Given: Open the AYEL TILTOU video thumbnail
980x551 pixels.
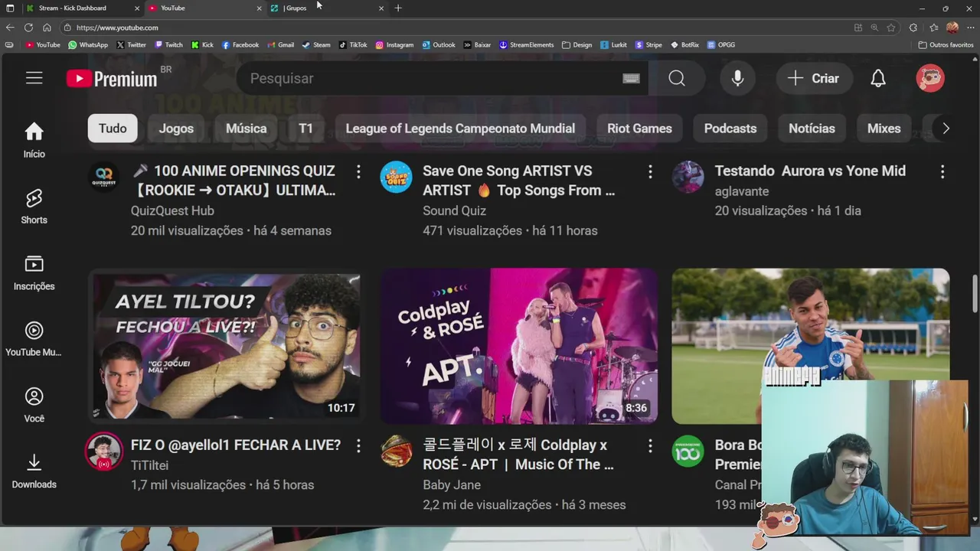Looking at the screenshot, I should tap(226, 346).
